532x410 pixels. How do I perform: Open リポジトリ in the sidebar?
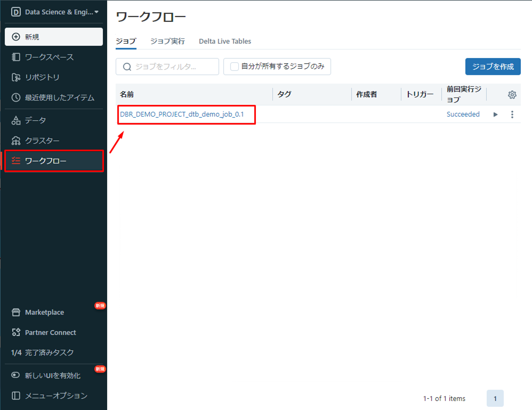click(54, 77)
